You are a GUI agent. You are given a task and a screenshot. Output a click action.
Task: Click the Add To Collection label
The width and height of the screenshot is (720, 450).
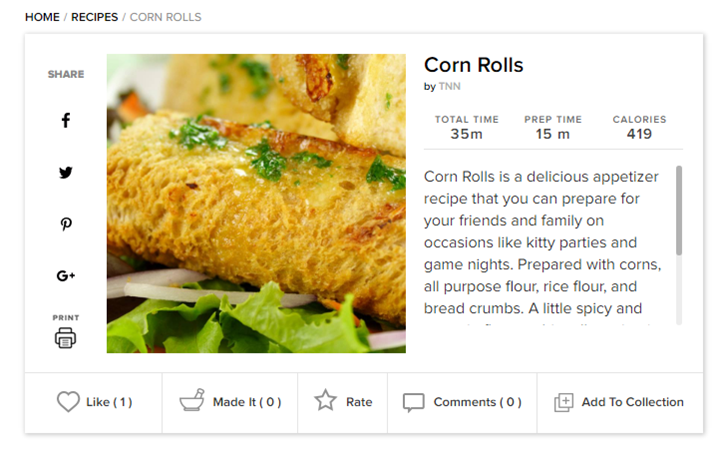(632, 402)
